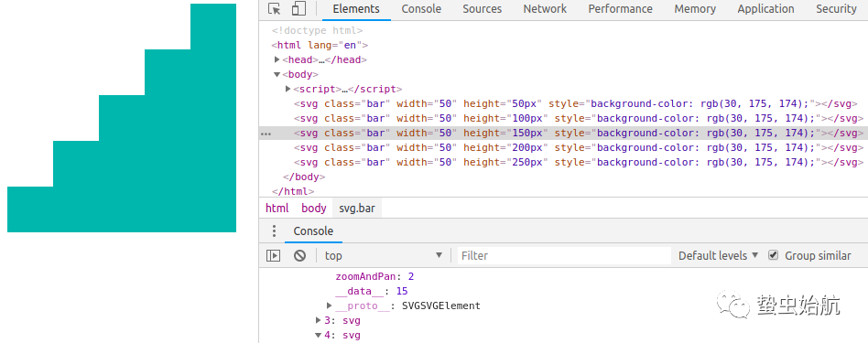Screen dimensions: 868x343
Task: Activate the element inspector picker icon
Action: 274,9
